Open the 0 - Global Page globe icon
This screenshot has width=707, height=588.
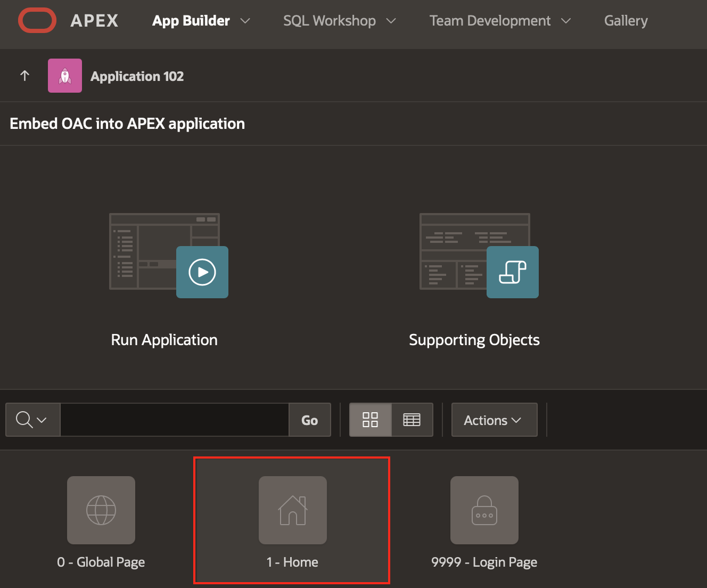tap(101, 510)
